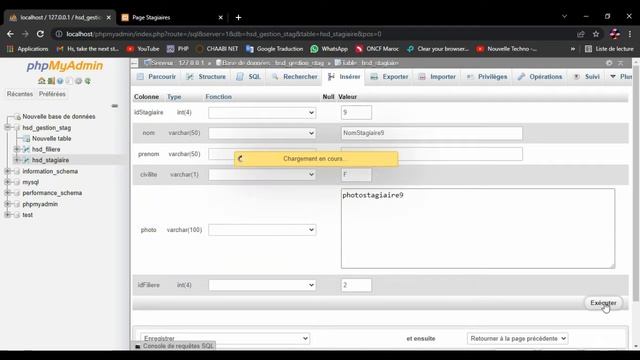This screenshot has width=640, height=360.
Task: Switch to Page Stagiaires browser tab
Action: (171, 18)
